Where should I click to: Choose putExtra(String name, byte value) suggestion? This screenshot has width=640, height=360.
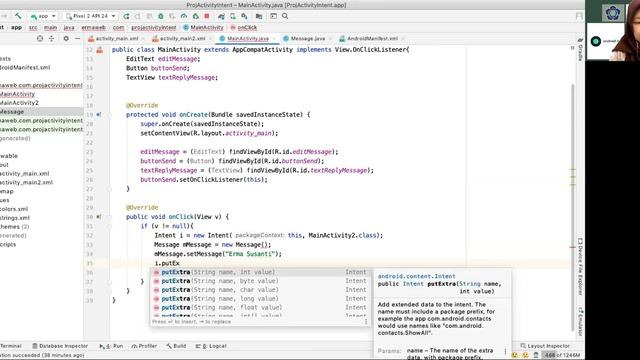260,281
